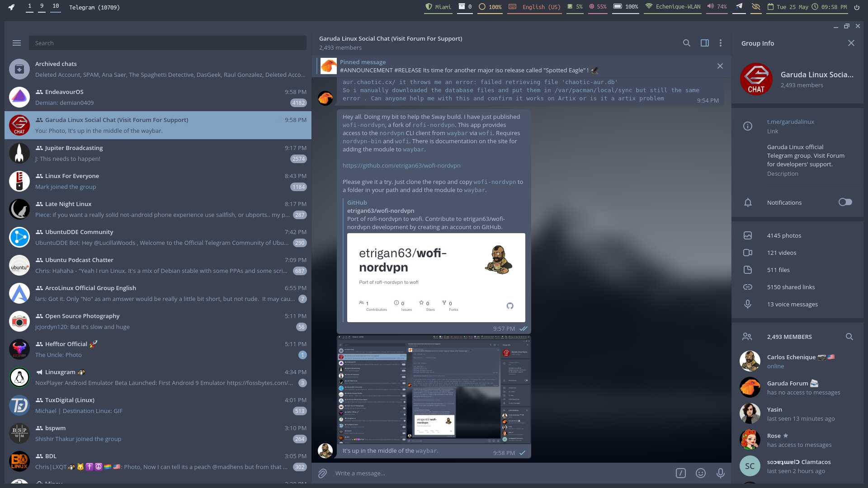Screen dimensions: 868x488
Task: Open the Open Source Photography chat
Action: (x=158, y=321)
